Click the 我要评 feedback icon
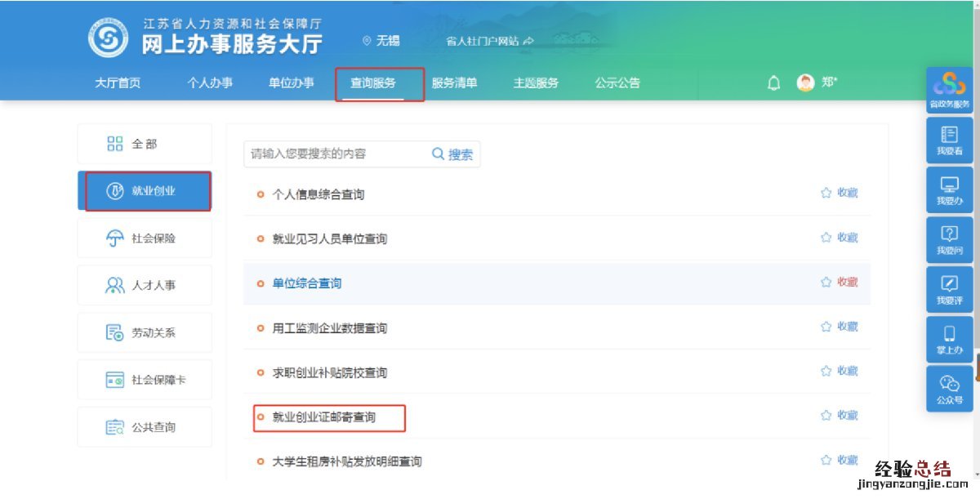980x499 pixels. pyautogui.click(x=949, y=289)
